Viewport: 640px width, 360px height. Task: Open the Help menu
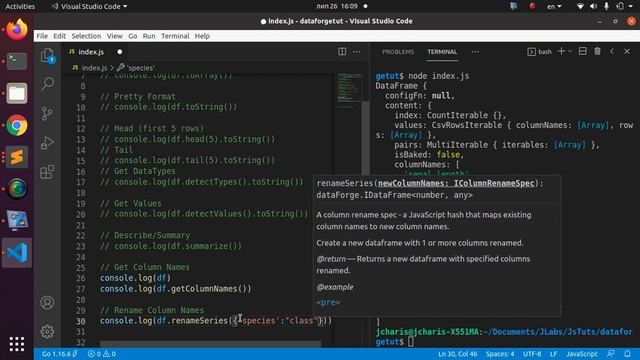pos(202,36)
